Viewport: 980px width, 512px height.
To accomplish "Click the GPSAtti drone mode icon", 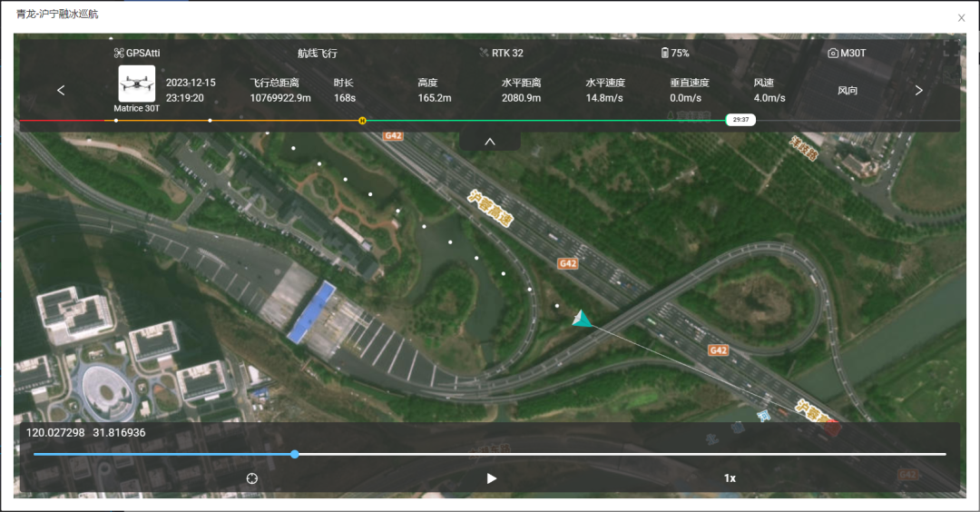I will [x=119, y=54].
